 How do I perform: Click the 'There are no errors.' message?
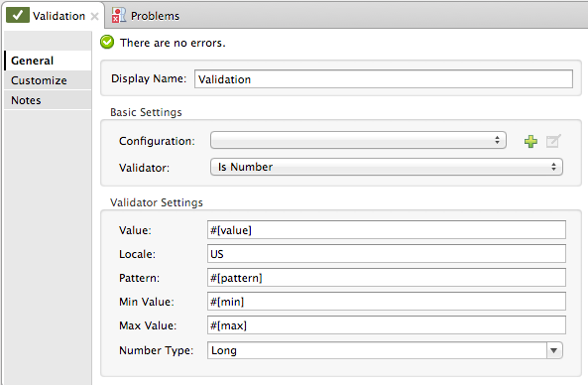click(173, 43)
